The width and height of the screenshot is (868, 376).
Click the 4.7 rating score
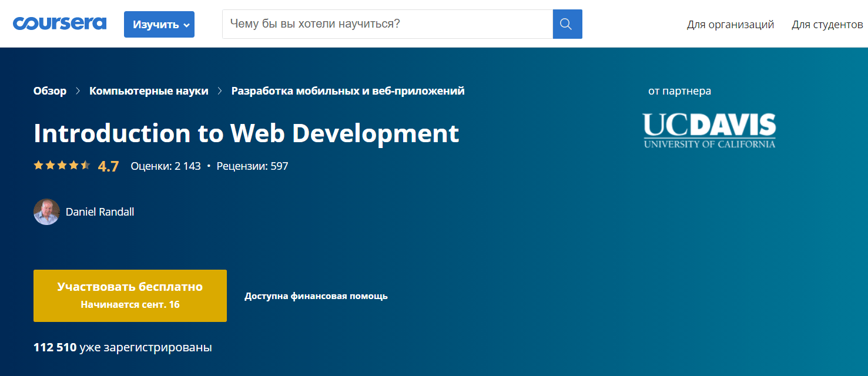pyautogui.click(x=108, y=166)
